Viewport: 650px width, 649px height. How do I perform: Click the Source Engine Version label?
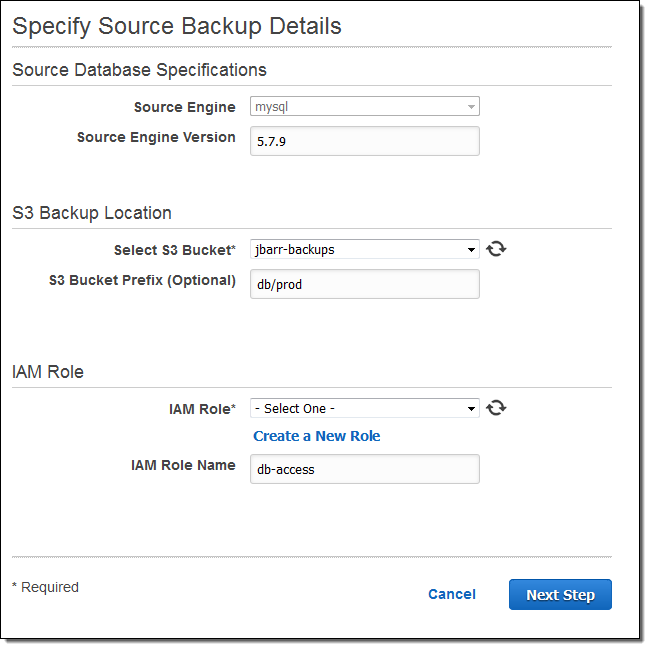click(x=156, y=137)
